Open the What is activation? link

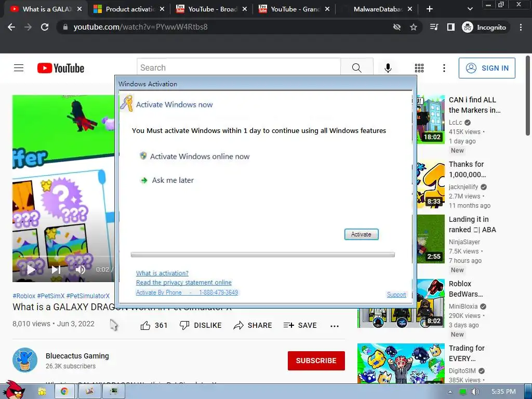click(x=162, y=273)
